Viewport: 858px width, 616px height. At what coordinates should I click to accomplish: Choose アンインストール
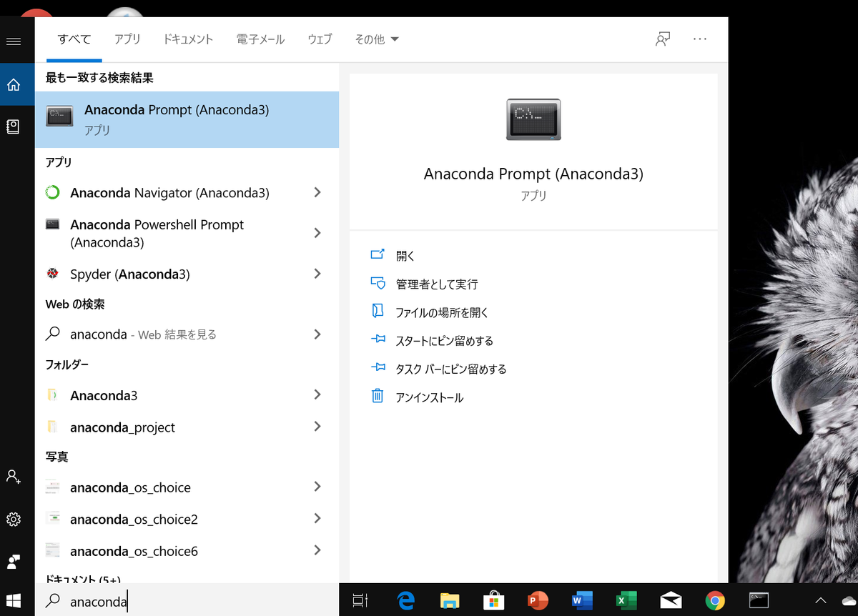point(429,397)
